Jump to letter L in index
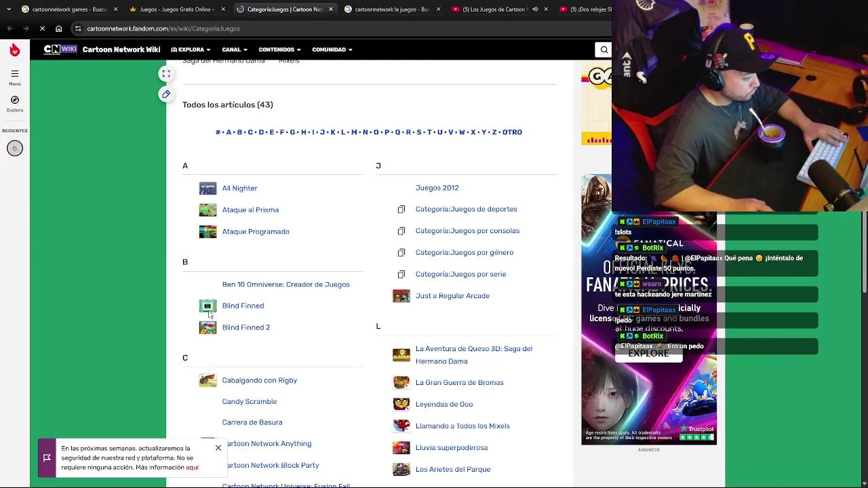The image size is (868, 488). (343, 132)
